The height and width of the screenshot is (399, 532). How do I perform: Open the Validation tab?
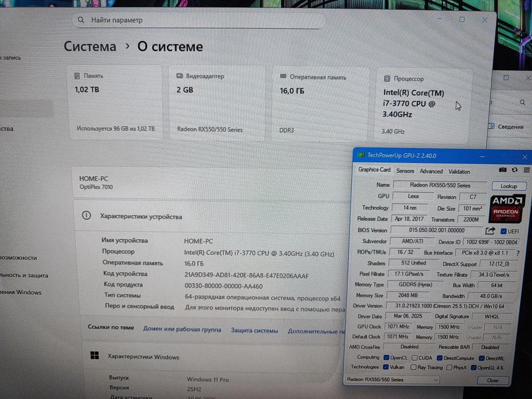[459, 172]
